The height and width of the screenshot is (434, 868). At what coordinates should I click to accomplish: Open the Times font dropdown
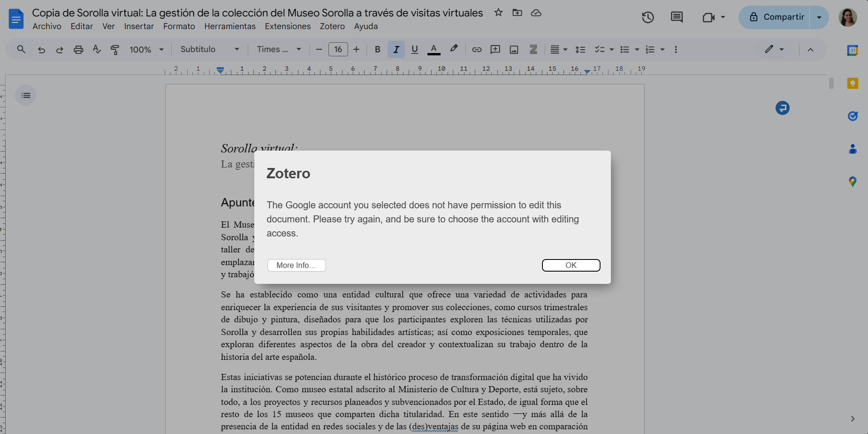[279, 49]
